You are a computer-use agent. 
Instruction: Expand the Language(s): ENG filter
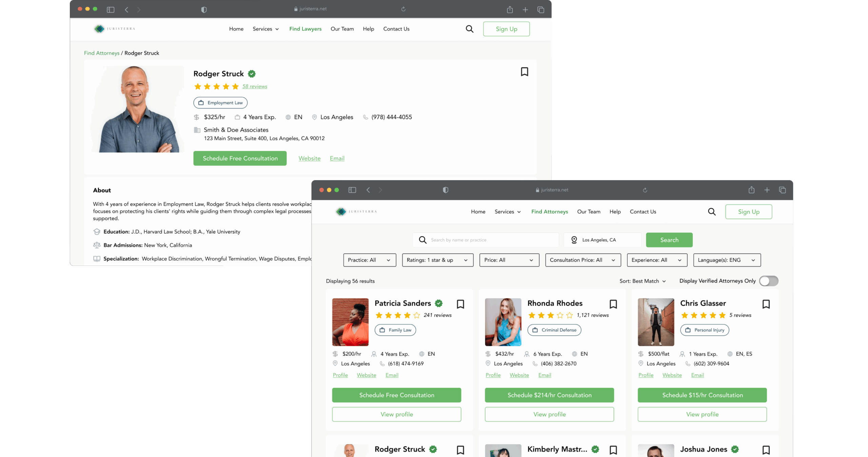(726, 260)
